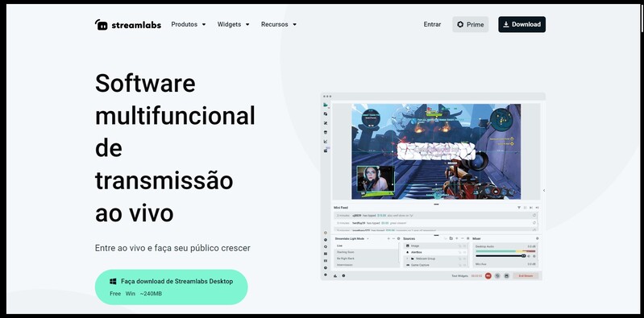This screenshot has height=318, width=644.
Task: Select the Intermission scene
Action: [367, 265]
